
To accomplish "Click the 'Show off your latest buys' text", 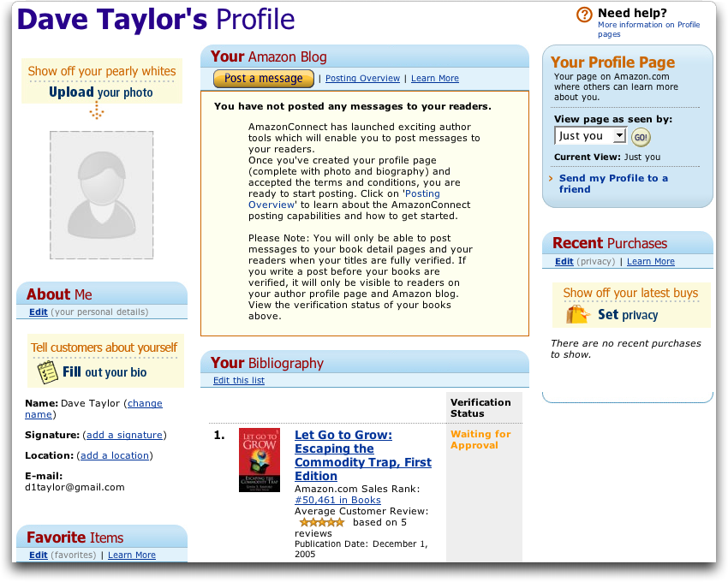I will click(x=630, y=293).
